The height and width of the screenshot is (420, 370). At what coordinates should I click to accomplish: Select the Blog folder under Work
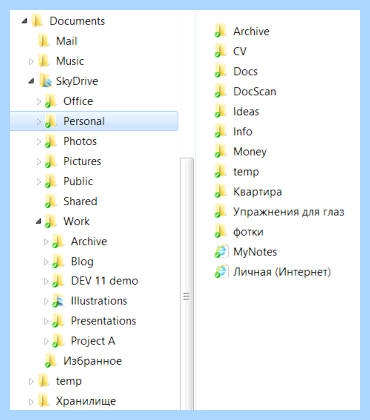(82, 262)
